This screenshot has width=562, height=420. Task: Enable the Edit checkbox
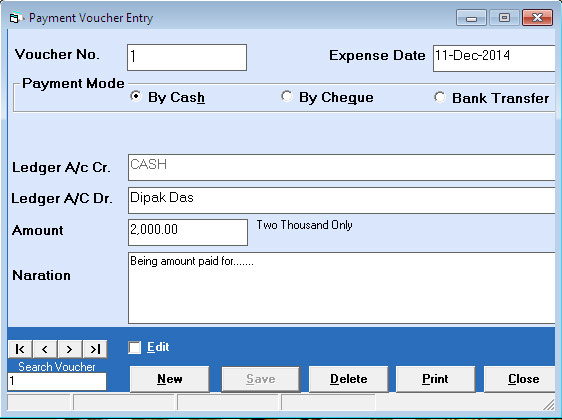click(x=134, y=347)
